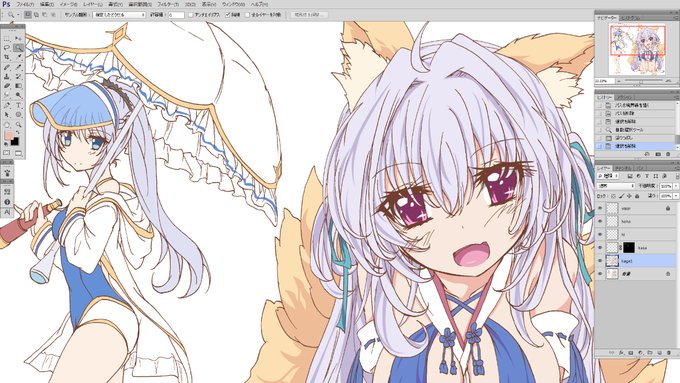Screen dimensions: 680x383
Task: Create a new layer from Layers panel
Action: 659,353
